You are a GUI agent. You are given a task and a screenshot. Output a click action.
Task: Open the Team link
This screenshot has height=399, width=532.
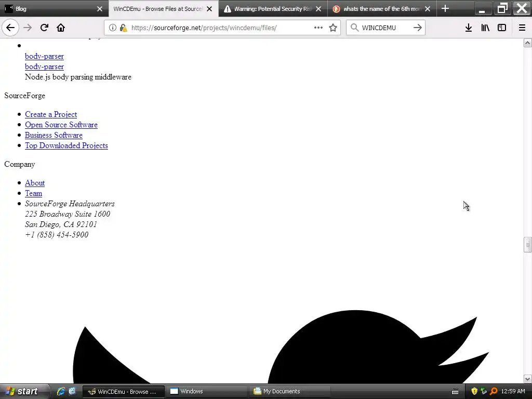point(33,193)
